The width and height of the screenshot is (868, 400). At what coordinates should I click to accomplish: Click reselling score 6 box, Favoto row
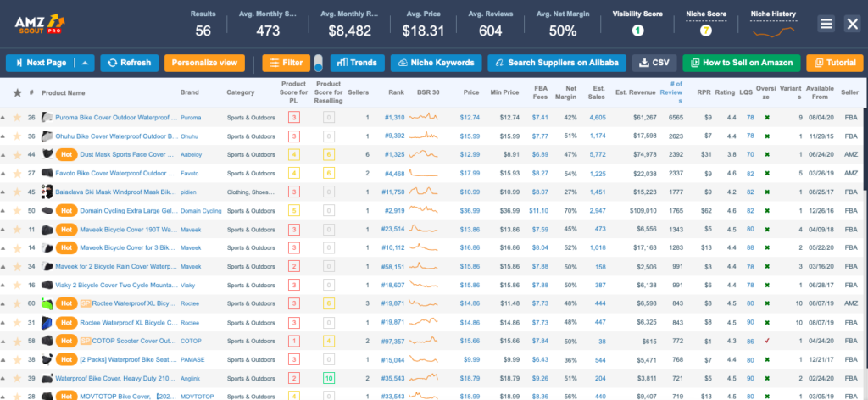pos(330,173)
